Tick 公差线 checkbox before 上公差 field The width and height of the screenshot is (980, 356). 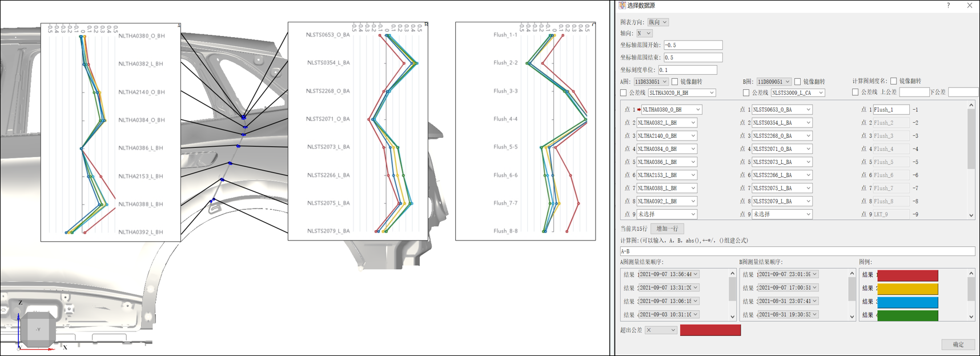[x=855, y=93]
